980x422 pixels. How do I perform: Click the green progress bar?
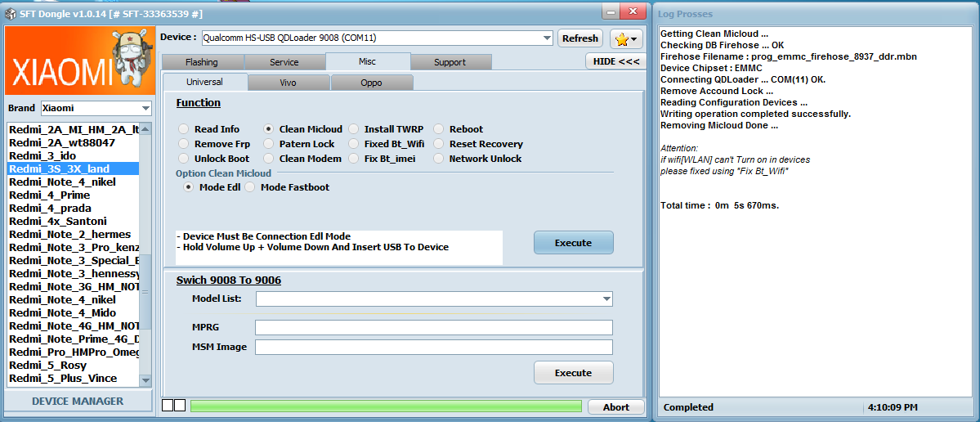pos(386,406)
